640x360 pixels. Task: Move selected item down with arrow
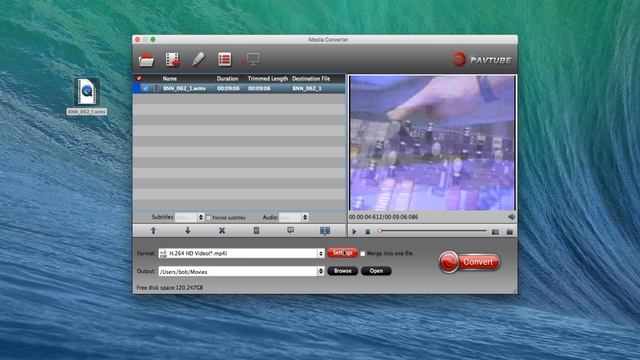(x=188, y=231)
